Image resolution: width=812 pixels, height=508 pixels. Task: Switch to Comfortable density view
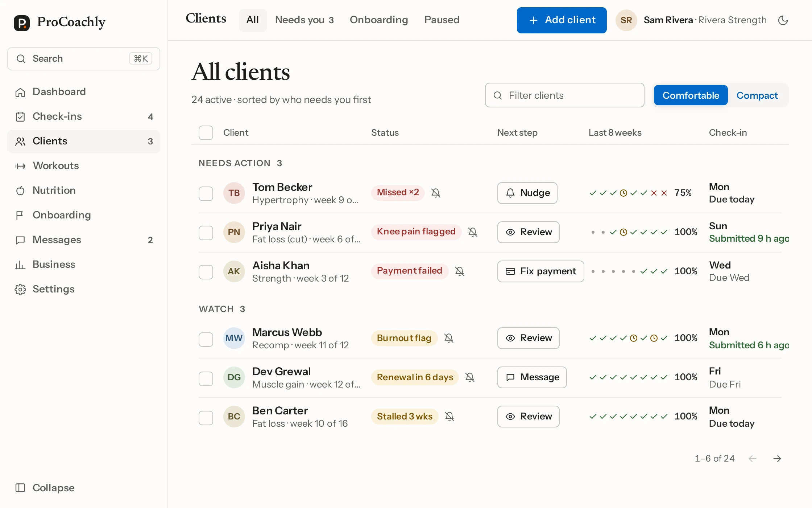pos(691,95)
